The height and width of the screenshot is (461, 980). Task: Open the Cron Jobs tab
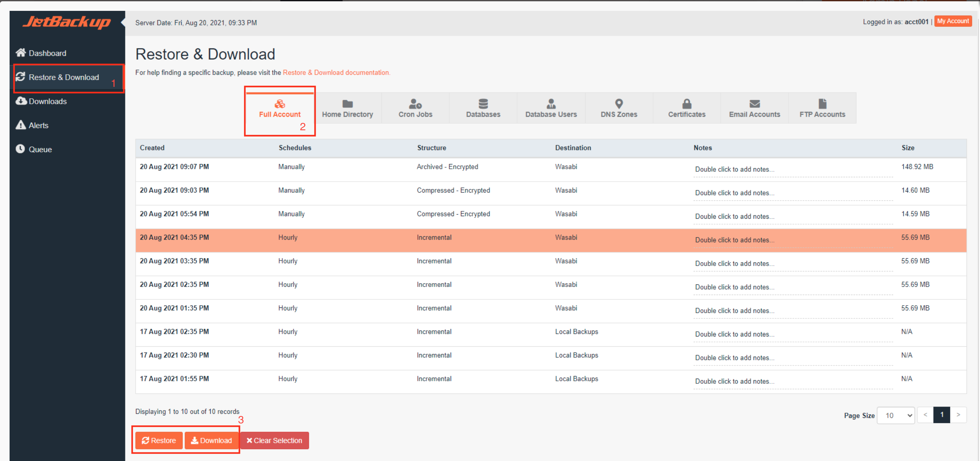point(415,109)
